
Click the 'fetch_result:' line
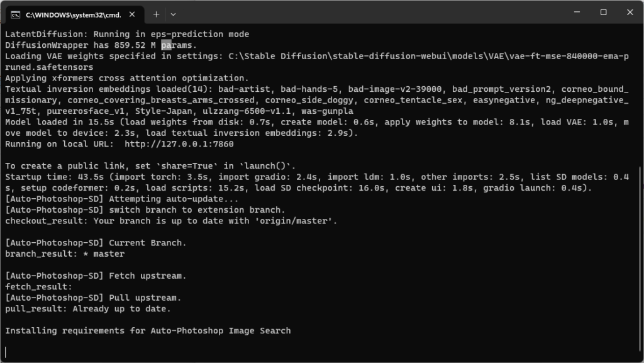click(x=38, y=287)
